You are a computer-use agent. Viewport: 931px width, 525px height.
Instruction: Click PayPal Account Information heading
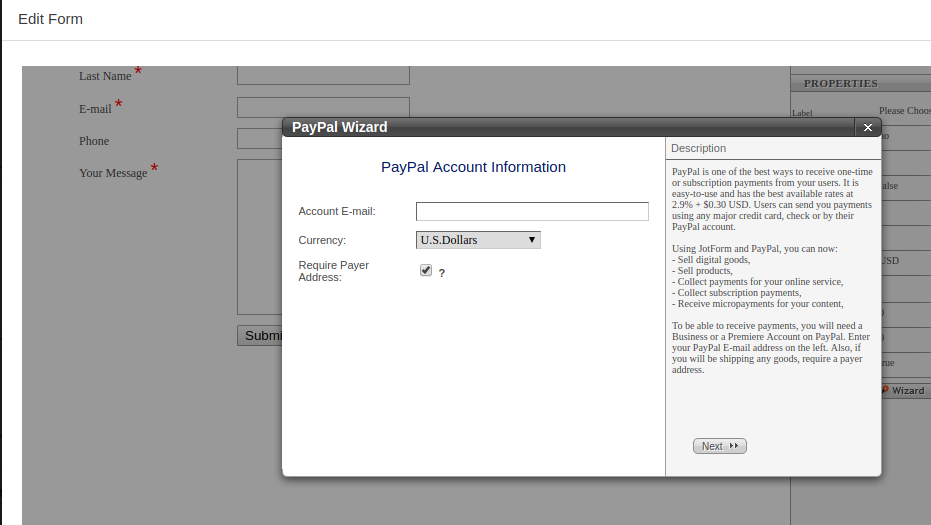coord(473,167)
